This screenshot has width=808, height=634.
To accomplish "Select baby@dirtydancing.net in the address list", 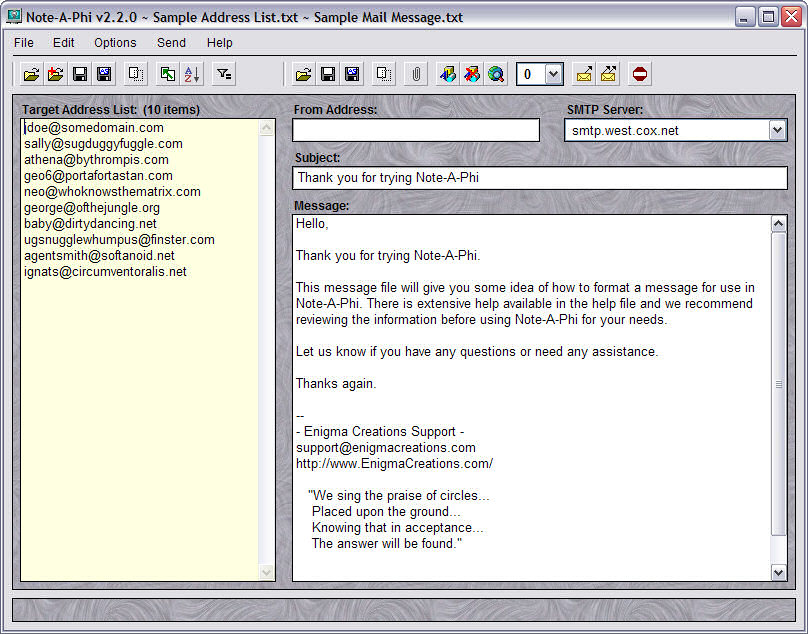I will [x=90, y=224].
